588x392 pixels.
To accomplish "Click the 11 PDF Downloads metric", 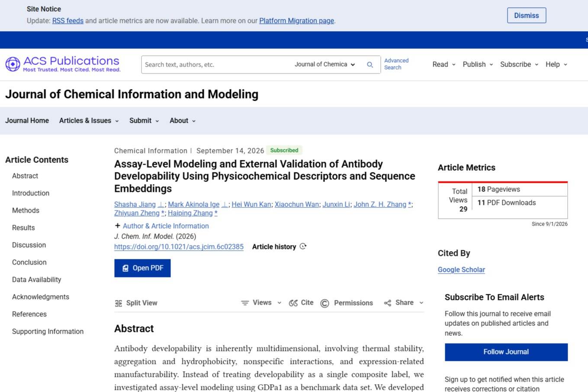I will tap(506, 203).
